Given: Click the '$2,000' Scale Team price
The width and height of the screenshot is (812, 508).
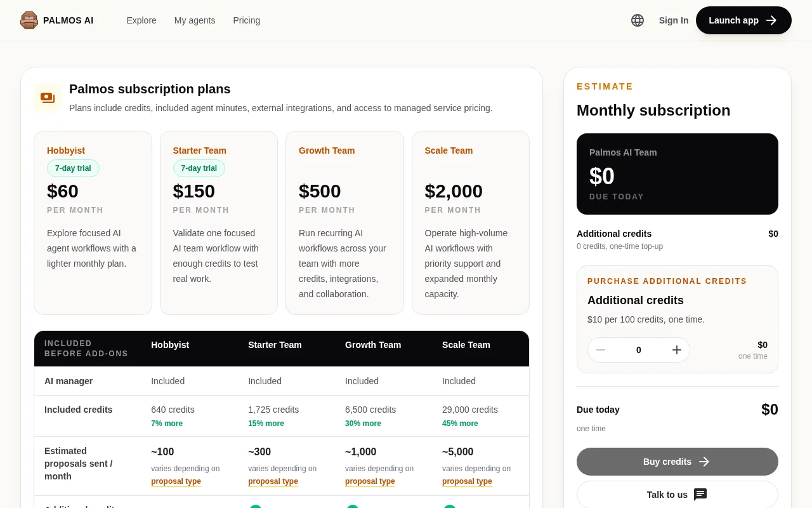Looking at the screenshot, I should pyautogui.click(x=454, y=191).
